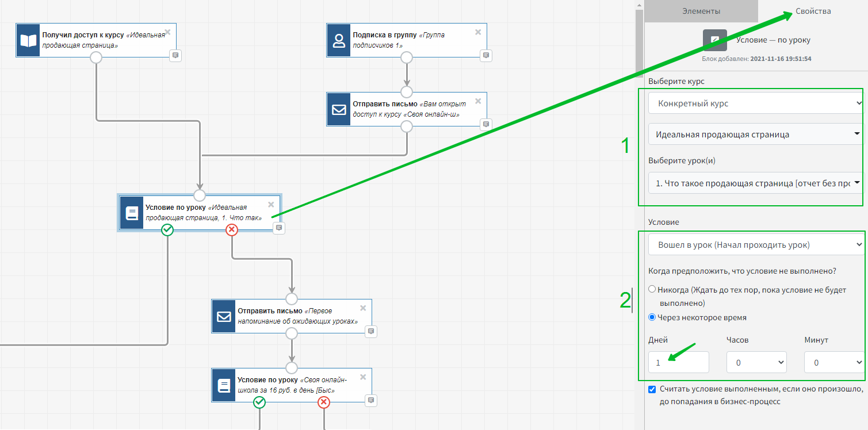Open condition dropdown 'Вошел в урок'

[x=755, y=245]
